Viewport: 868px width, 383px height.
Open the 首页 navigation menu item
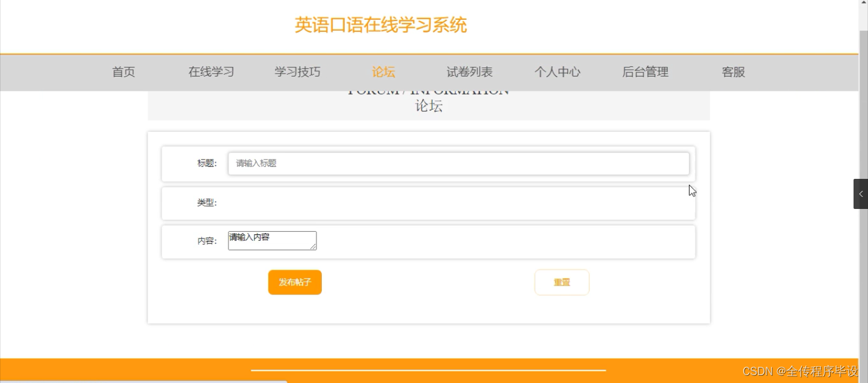click(123, 72)
